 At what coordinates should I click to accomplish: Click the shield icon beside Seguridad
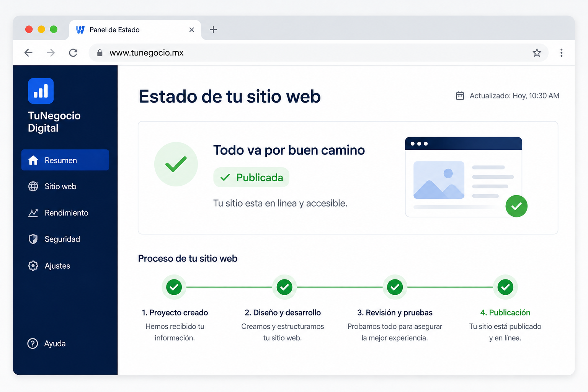coord(33,239)
